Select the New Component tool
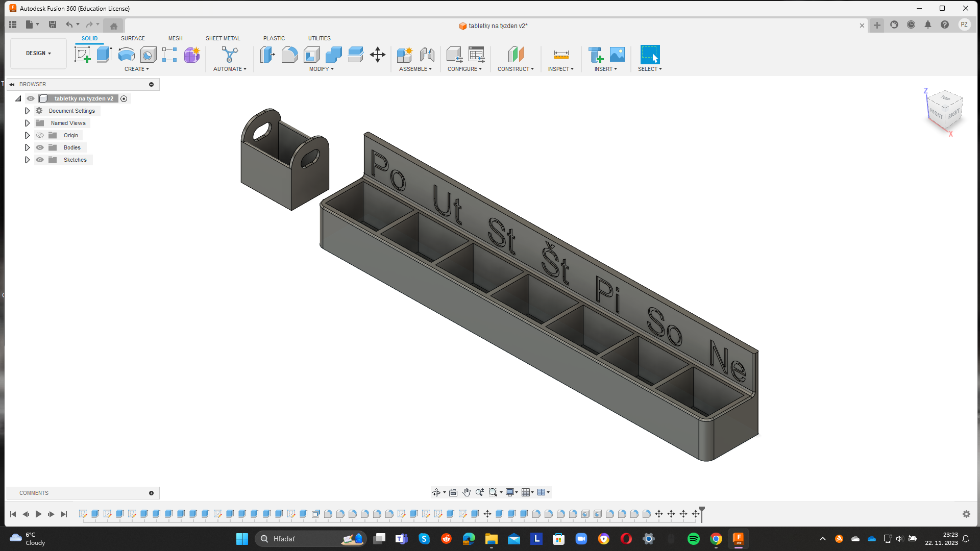Screen dimensions: 980x551 click(x=405, y=55)
